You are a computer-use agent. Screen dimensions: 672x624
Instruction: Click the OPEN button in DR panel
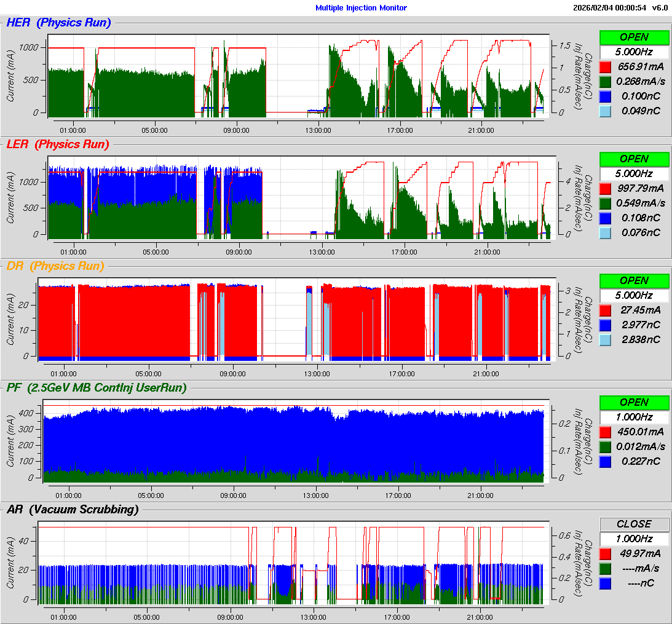point(634,280)
